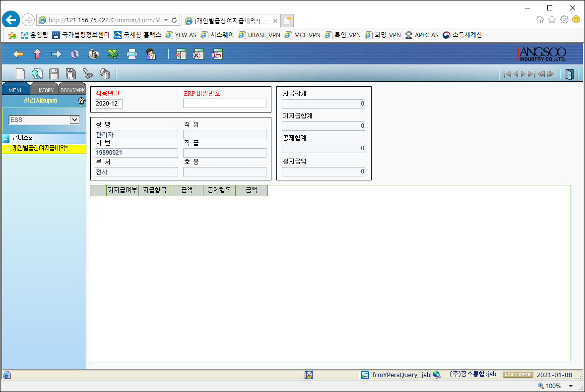Click the rewind double-left arrow
This screenshot has width=585, height=392.
[x=541, y=74]
